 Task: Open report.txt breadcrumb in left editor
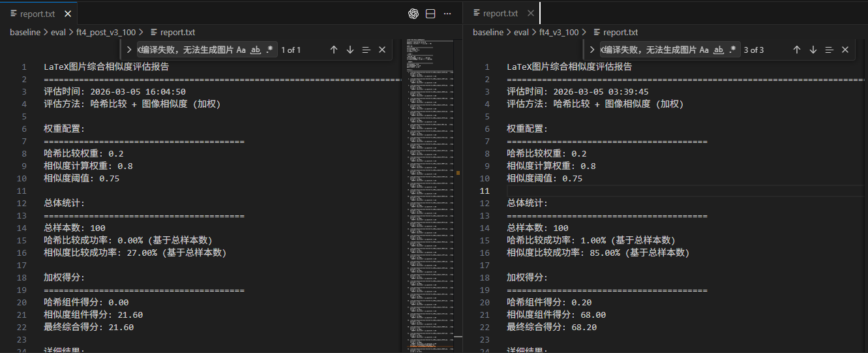coord(172,32)
